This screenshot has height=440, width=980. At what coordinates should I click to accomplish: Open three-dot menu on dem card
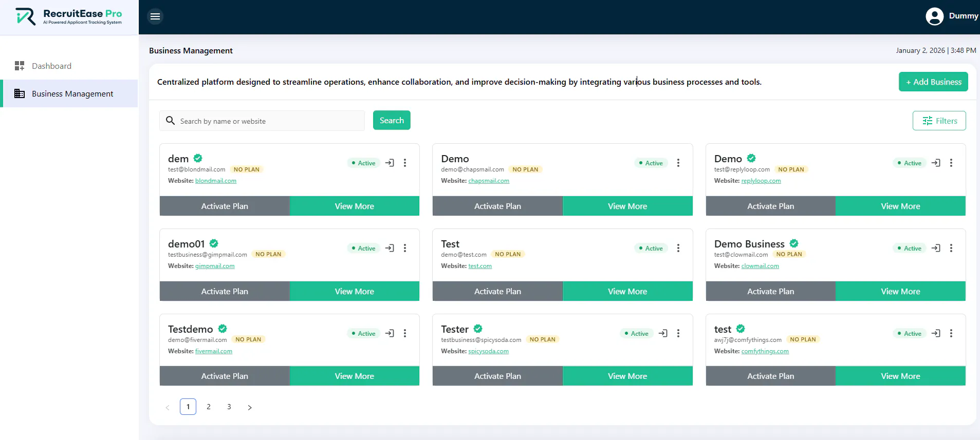point(405,163)
